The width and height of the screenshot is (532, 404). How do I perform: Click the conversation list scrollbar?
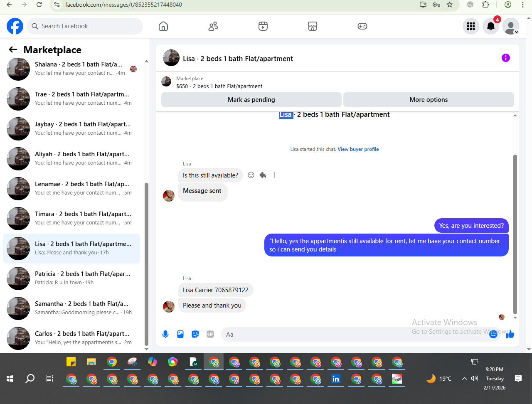146,264
